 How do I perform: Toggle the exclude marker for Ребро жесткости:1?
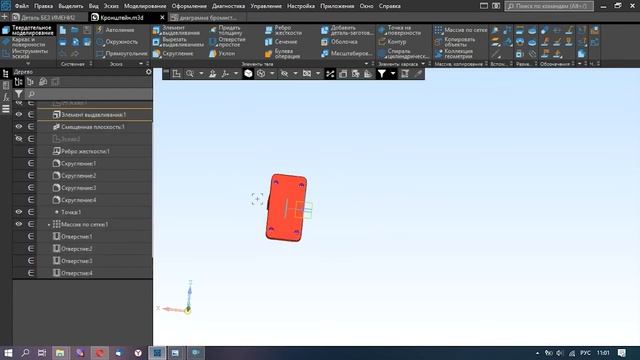point(31,151)
